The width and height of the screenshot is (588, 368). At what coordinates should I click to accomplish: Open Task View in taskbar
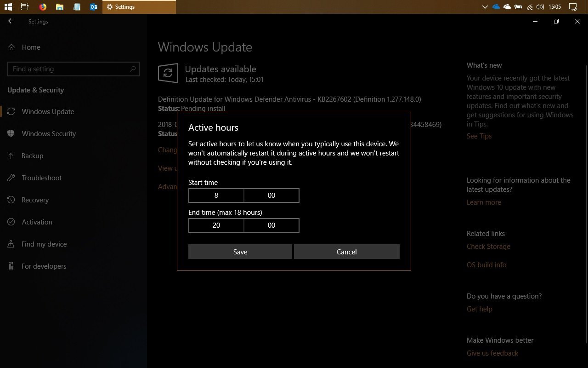tap(25, 7)
